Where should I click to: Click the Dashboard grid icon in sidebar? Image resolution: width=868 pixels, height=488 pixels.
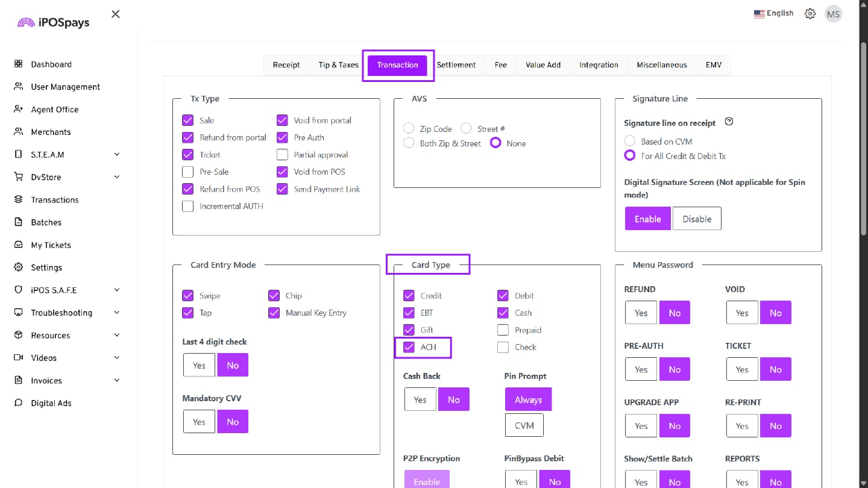click(18, 64)
